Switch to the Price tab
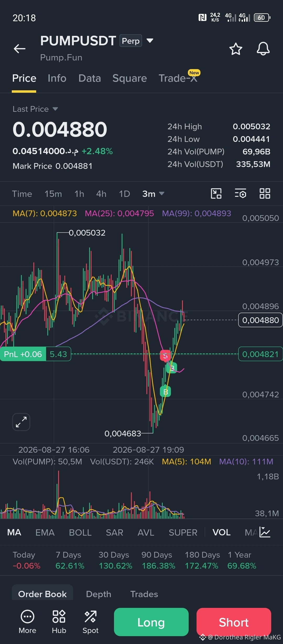This screenshot has width=283, height=644. [24, 78]
